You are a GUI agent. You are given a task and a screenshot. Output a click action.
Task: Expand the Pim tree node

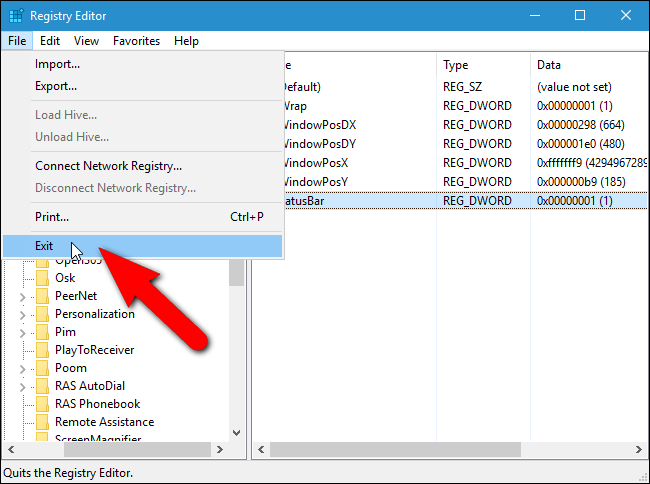point(22,333)
